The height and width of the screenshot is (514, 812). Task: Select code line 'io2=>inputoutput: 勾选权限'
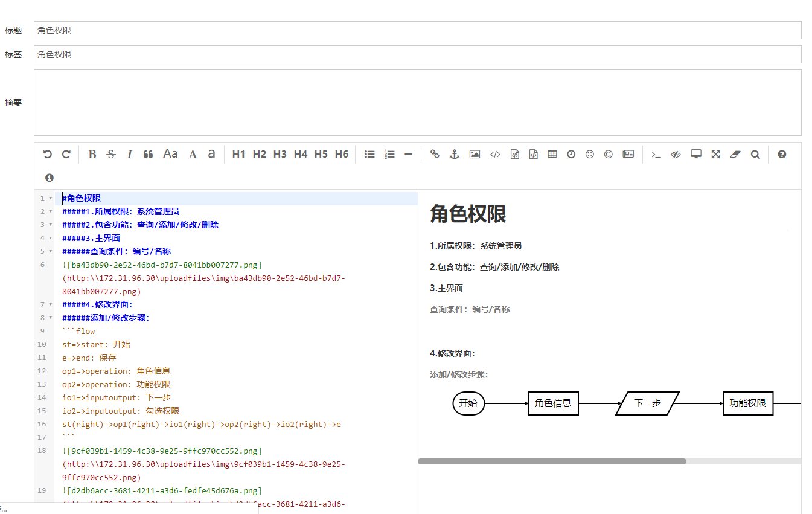click(121, 411)
